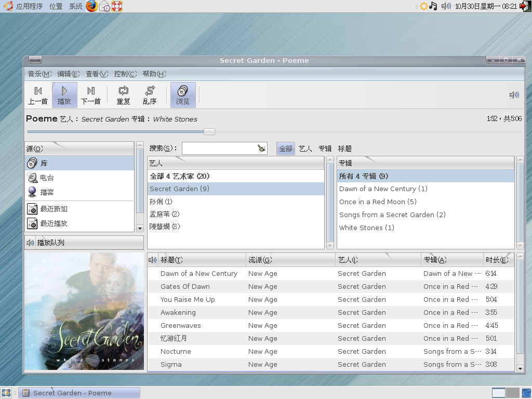
Task: Click the Play (播放) toolbar button
Action: point(64,95)
